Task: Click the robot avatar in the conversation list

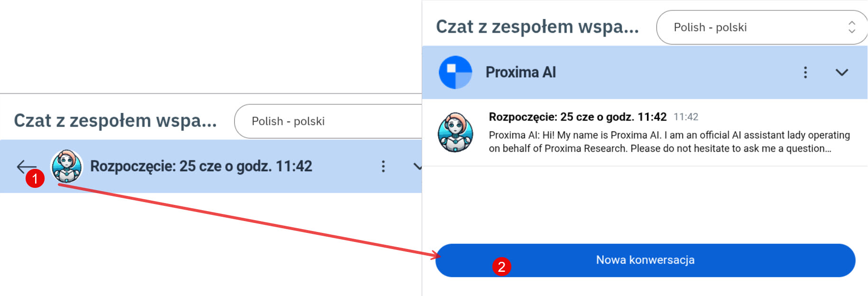Action: point(455,132)
